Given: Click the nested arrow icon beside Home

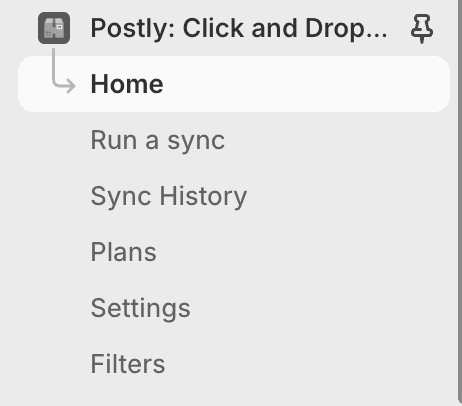Looking at the screenshot, I should [x=63, y=71].
